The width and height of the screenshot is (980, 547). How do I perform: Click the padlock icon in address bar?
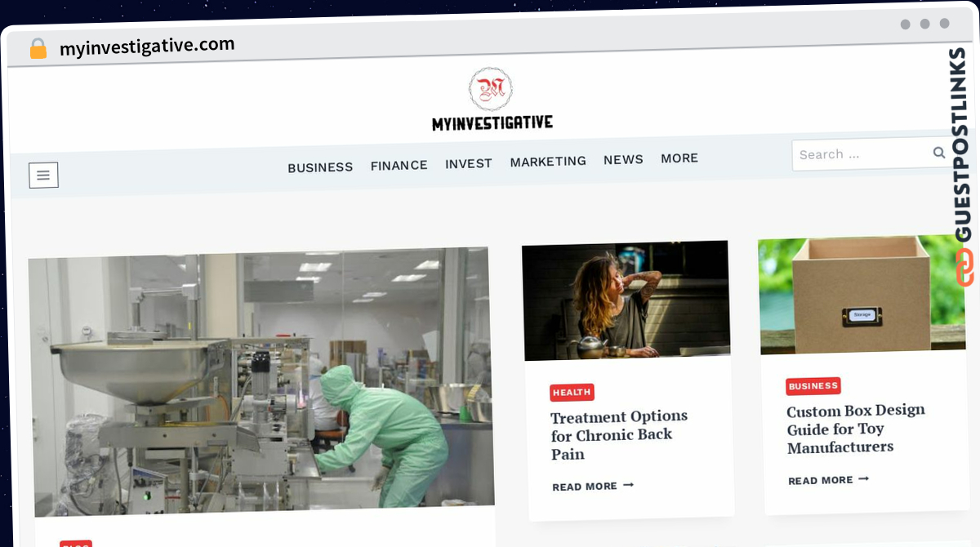point(38,49)
